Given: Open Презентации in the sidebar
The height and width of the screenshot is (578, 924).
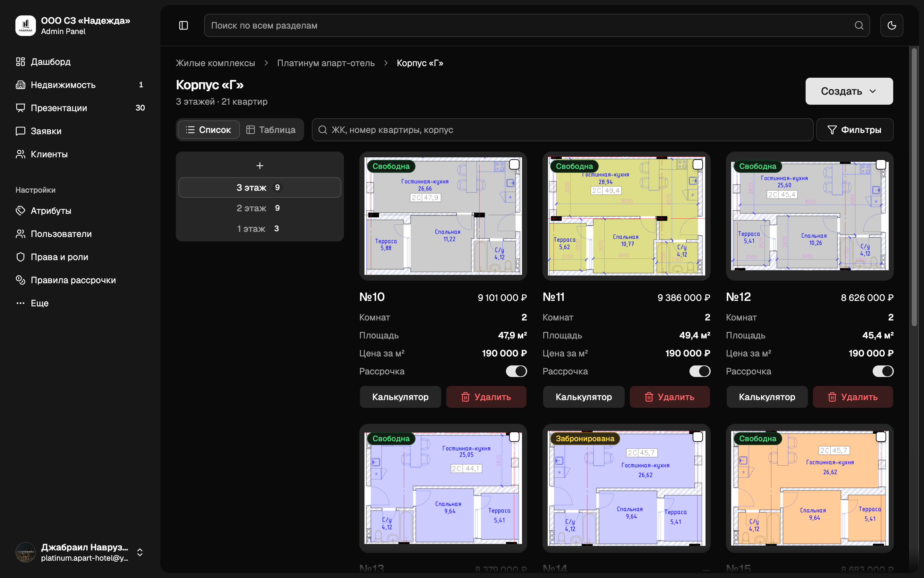Looking at the screenshot, I should coord(80,108).
